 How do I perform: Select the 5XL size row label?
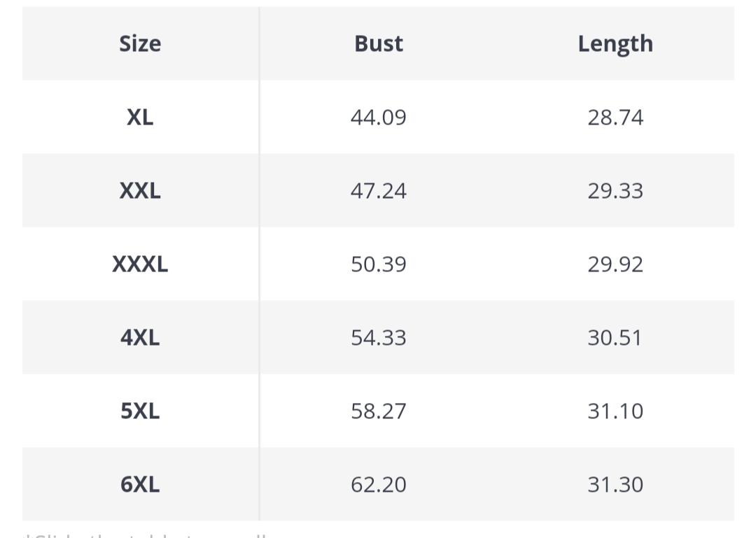(x=140, y=411)
